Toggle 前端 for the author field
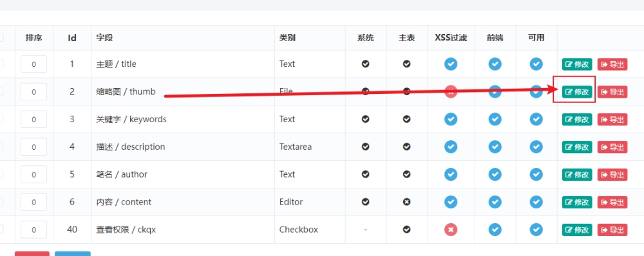This screenshot has height=256, width=644. click(x=495, y=174)
